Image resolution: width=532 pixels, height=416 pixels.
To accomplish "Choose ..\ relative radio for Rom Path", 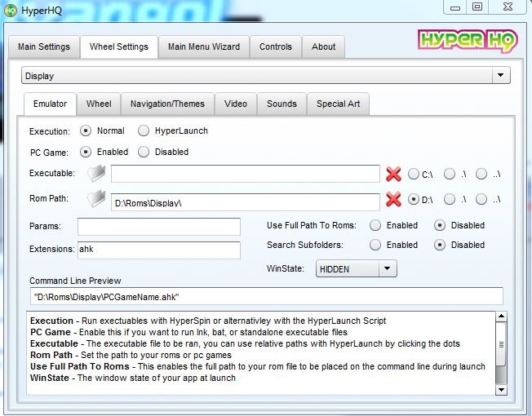I will click(481, 199).
